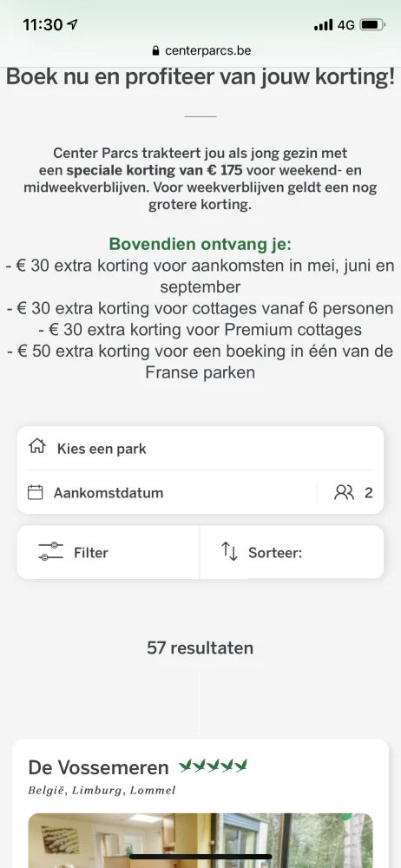Open the Aankomstdatum date picker
This screenshot has height=868, width=401.
[x=166, y=492]
